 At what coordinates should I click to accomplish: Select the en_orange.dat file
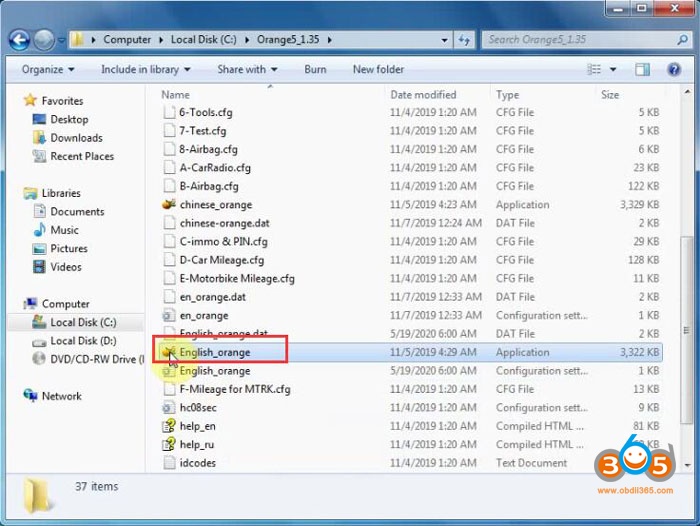click(x=213, y=297)
